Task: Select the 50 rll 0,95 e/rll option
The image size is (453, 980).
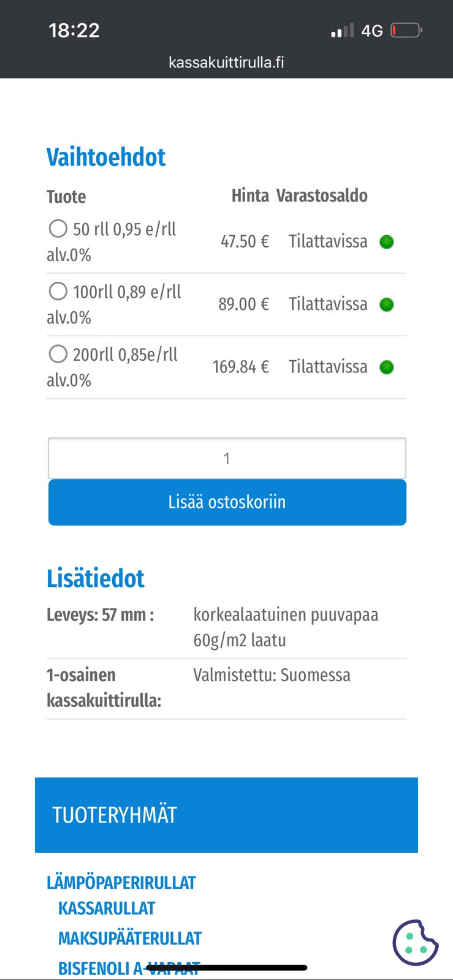Action: 58,228
